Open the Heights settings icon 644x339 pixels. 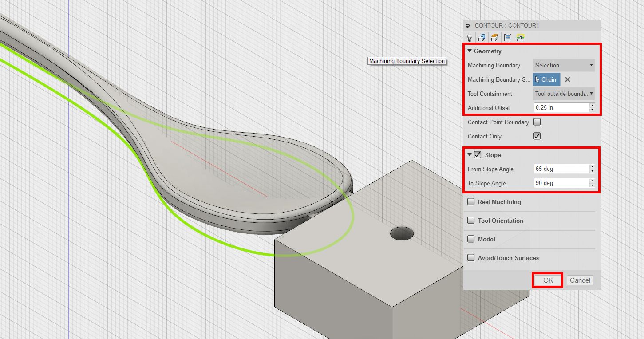pyautogui.click(x=494, y=37)
